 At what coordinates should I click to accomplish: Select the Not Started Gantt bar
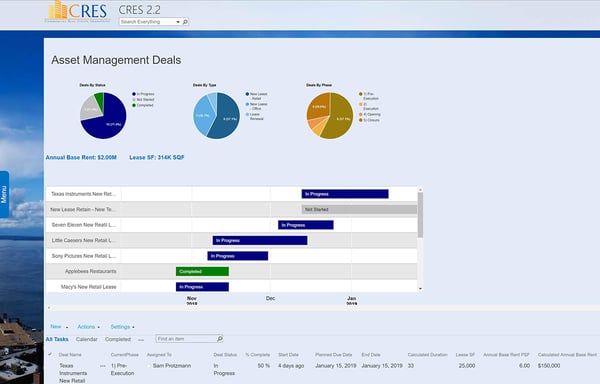pyautogui.click(x=359, y=210)
